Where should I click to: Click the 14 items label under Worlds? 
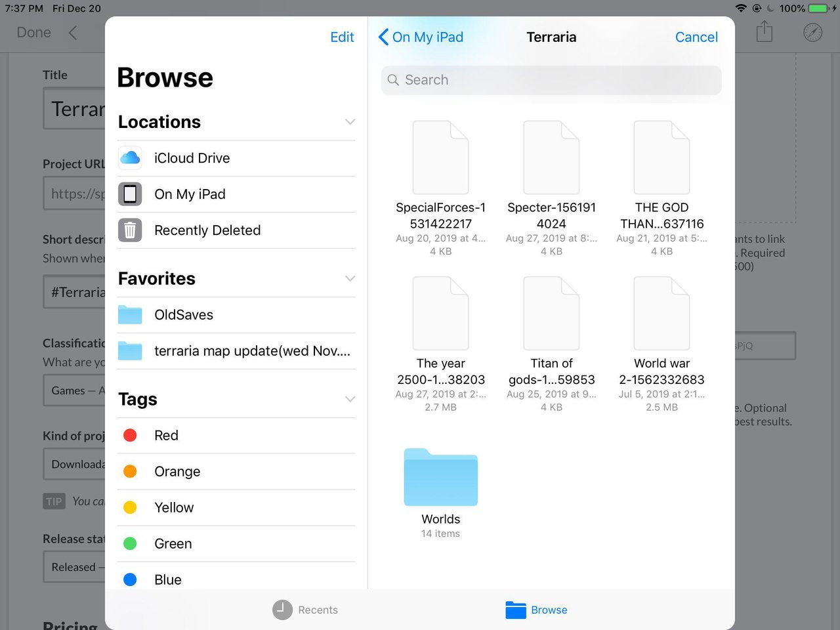tap(440, 534)
